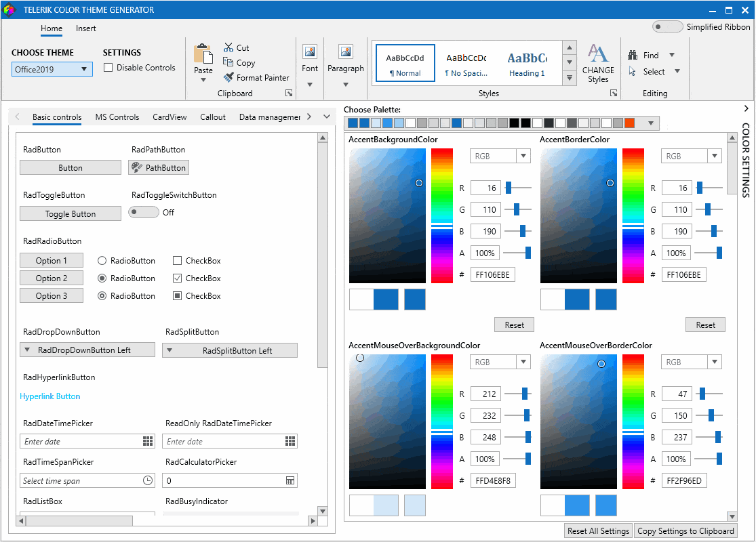Expand the Choose Palette dropdown
Screen dimensions: 756x542
point(650,123)
